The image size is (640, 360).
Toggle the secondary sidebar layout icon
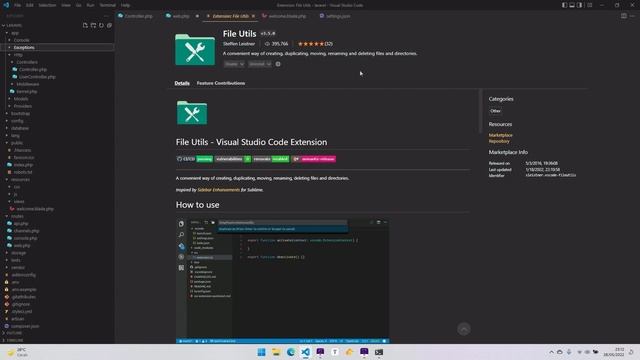(579, 5)
